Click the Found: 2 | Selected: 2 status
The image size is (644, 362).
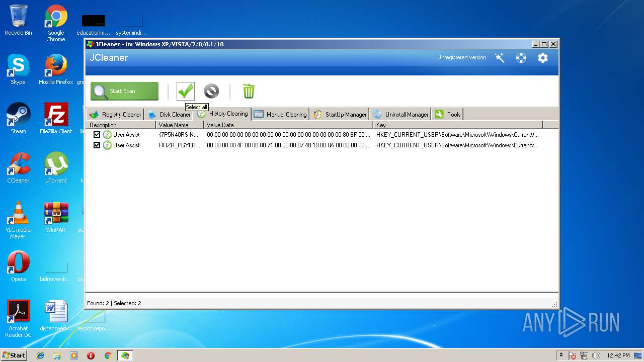114,303
